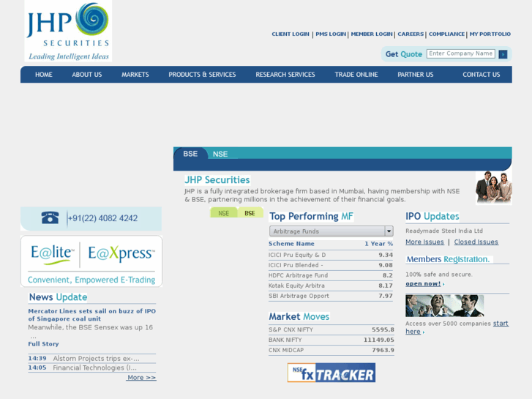Click the E@lite logo
Viewport: 532px width, 399px height.
click(x=52, y=254)
